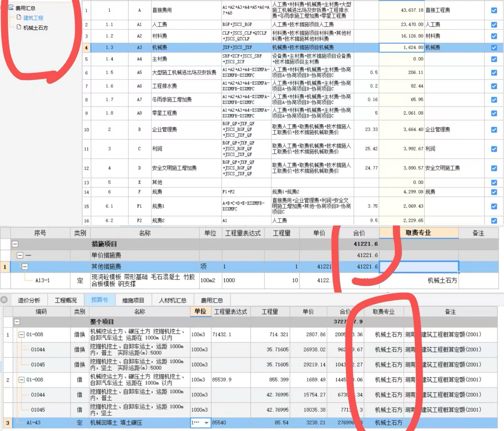Viewport: 504px width, 431px height.
Task: Switch to the 工程概况 tab
Action: pyautogui.click(x=66, y=300)
